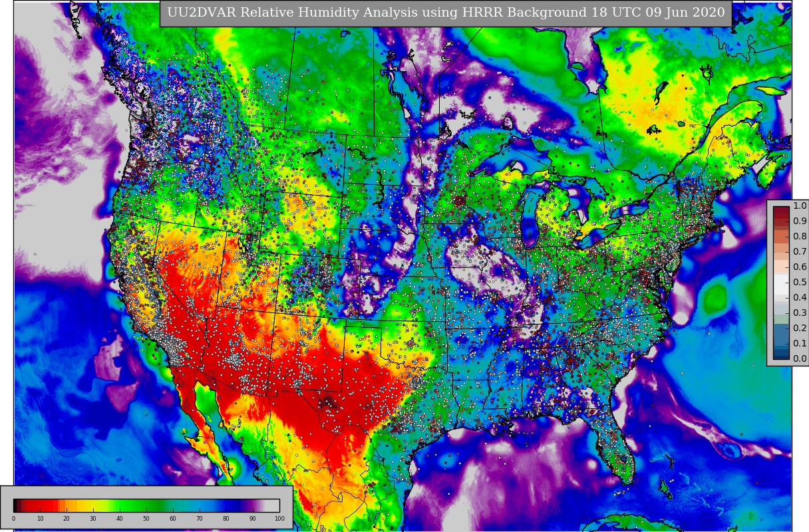Click the 1.0 label on the right colorbar
This screenshot has width=809, height=532.
[x=800, y=206]
